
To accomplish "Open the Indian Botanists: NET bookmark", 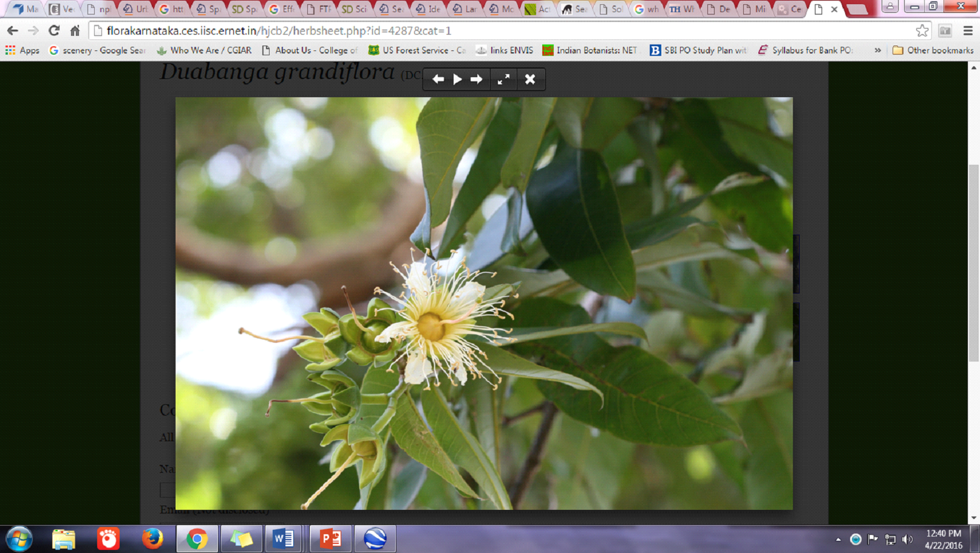I will 590,50.
